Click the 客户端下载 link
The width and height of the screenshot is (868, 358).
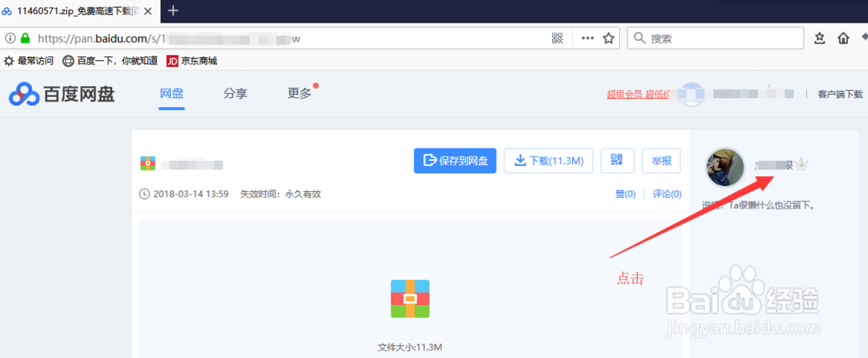pyautogui.click(x=840, y=94)
